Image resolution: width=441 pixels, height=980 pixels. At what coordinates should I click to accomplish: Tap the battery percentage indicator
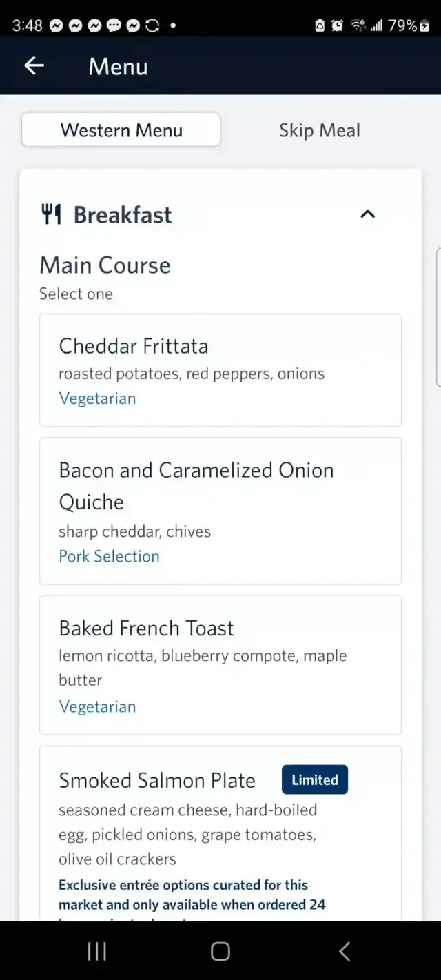402,25
